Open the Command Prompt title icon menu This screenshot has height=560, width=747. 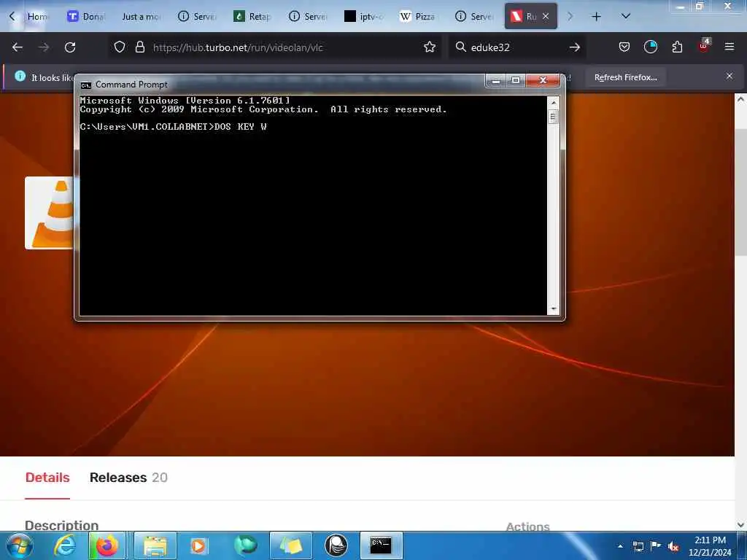86,85
